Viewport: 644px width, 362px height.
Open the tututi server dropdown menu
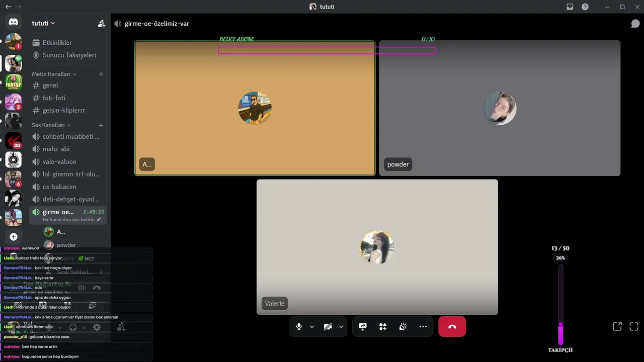click(x=43, y=23)
